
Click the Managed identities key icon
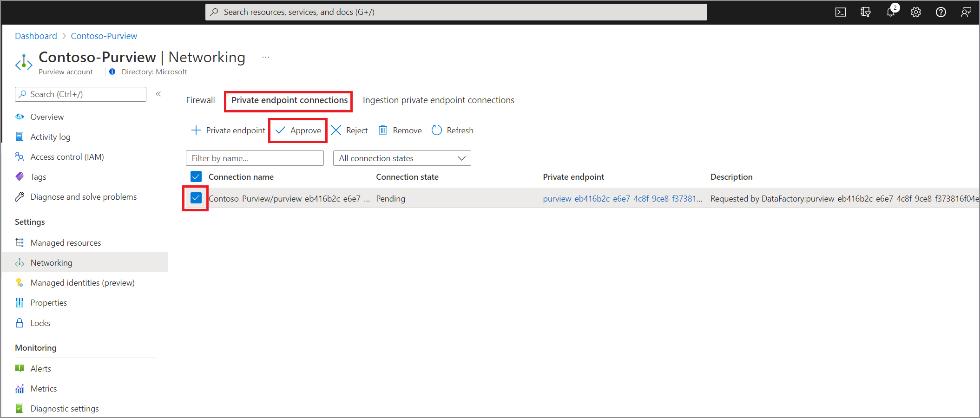(20, 282)
